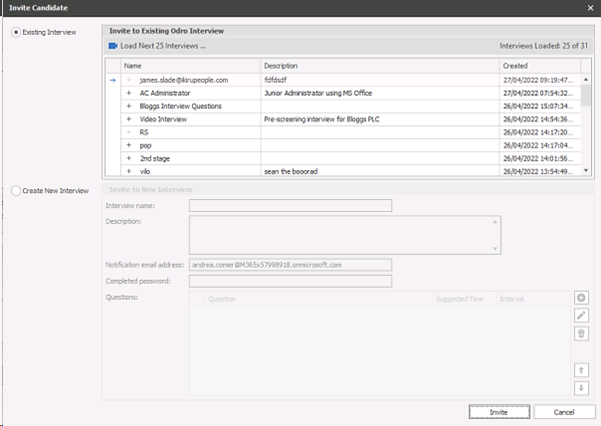Click the Interview name input field
The image size is (601, 426).
click(x=290, y=206)
